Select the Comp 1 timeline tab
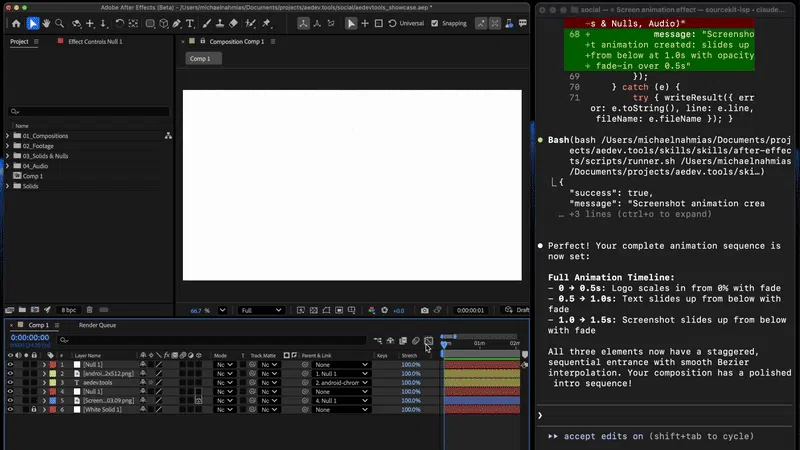 (x=38, y=325)
